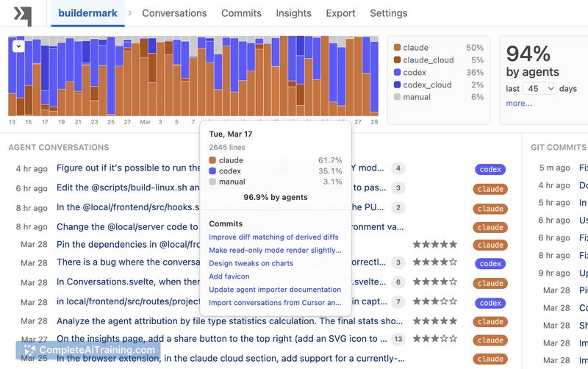The height and width of the screenshot is (369, 588).
Task: Click the Buildermark logo icon
Action: point(24,14)
